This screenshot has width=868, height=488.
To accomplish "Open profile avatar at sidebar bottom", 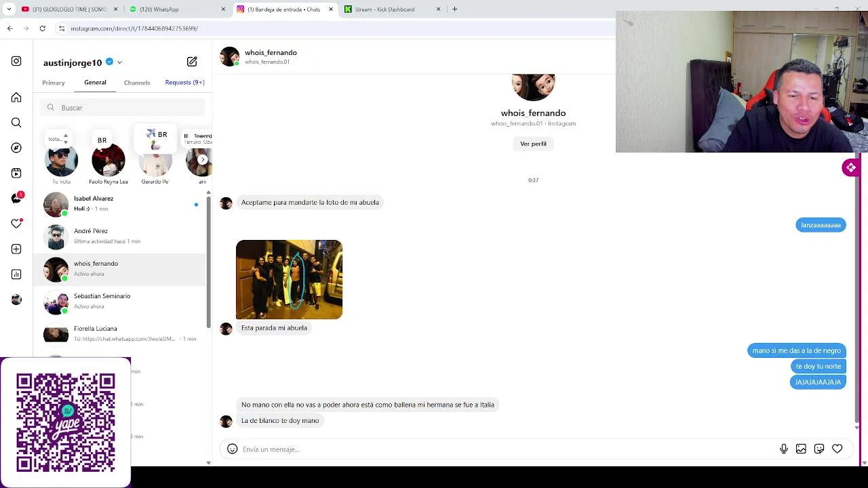I will pyautogui.click(x=16, y=300).
